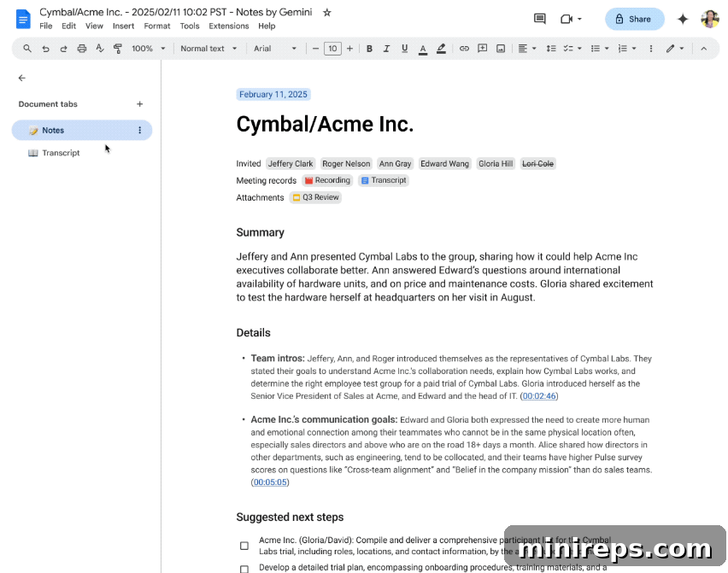728x573 pixels.
Task: Open the video call dropdown arrow
Action: pyautogui.click(x=579, y=19)
